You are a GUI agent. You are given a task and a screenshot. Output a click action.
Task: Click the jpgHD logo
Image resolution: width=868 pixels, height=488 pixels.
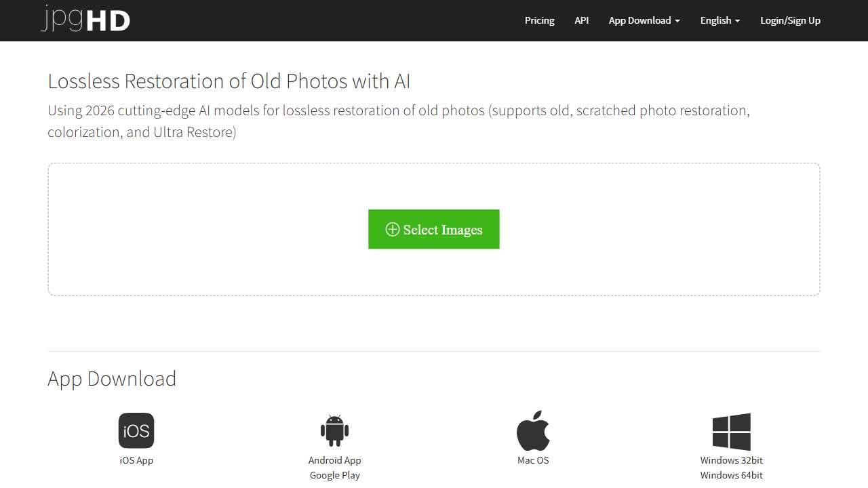pos(85,20)
